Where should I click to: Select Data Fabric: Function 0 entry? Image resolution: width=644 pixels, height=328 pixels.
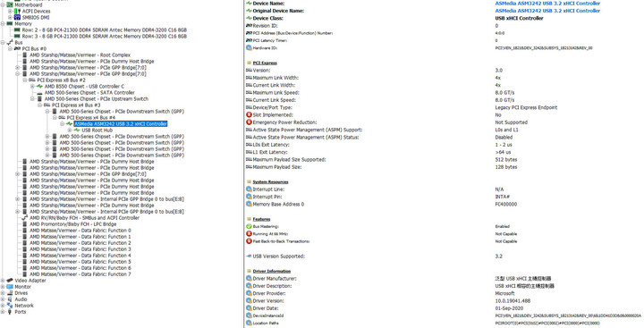point(80,231)
